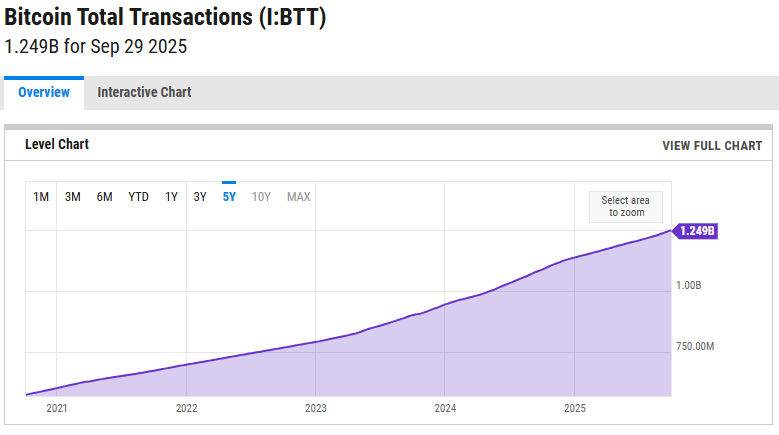Click the VIEW FULL CHART link
779x435 pixels.
pyautogui.click(x=712, y=145)
